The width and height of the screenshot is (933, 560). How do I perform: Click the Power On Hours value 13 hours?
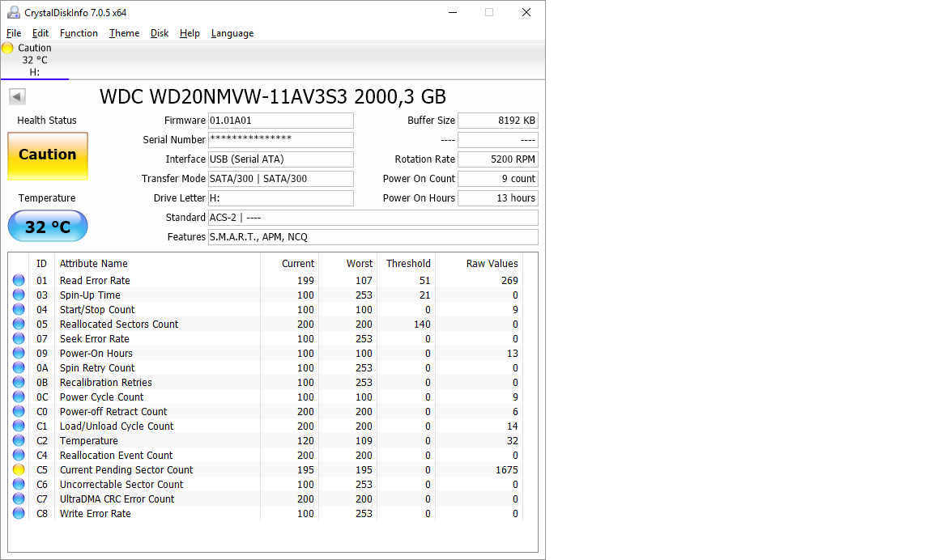498,198
